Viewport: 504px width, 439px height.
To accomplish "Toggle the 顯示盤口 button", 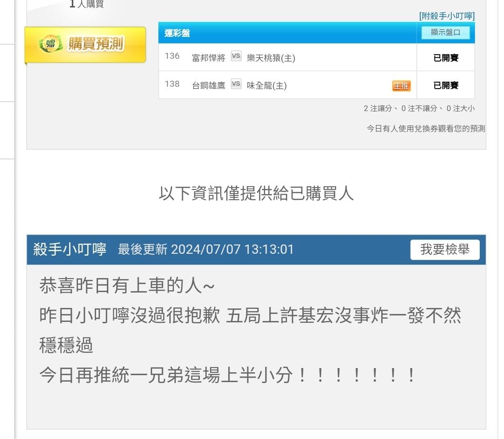I will (446, 33).
